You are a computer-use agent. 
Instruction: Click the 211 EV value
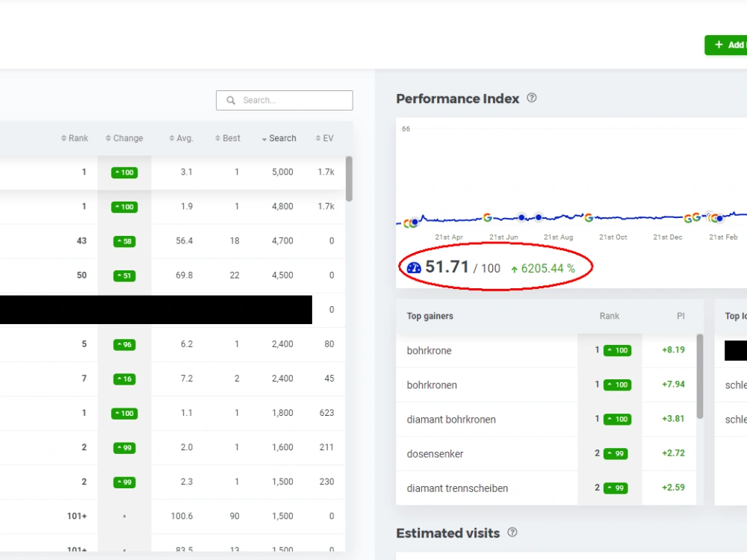327,447
